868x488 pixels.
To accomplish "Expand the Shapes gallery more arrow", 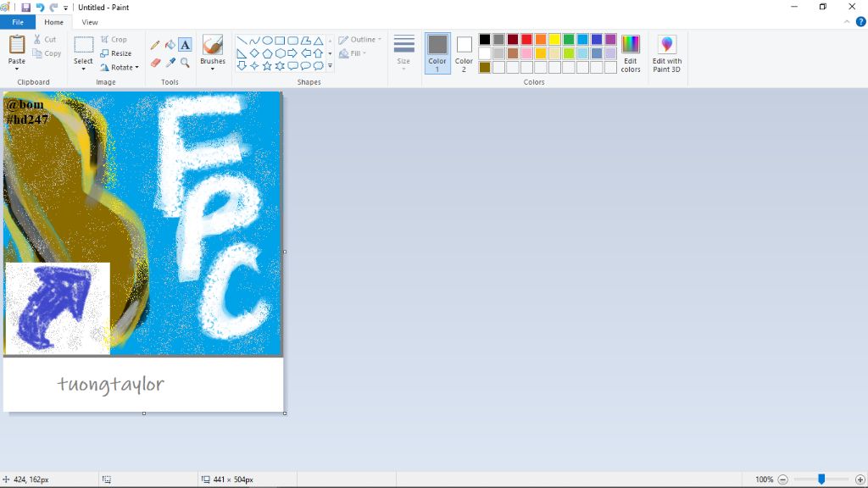I will coord(330,66).
